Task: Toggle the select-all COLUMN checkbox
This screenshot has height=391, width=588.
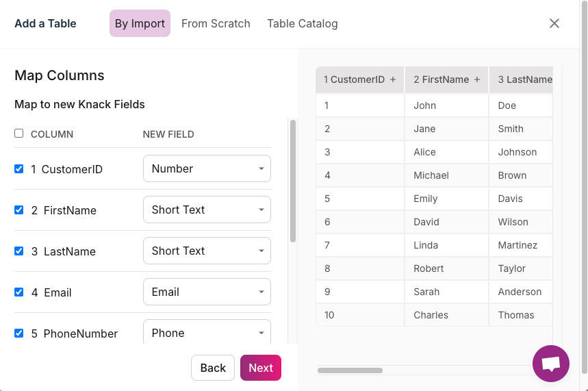Action: pyautogui.click(x=19, y=134)
